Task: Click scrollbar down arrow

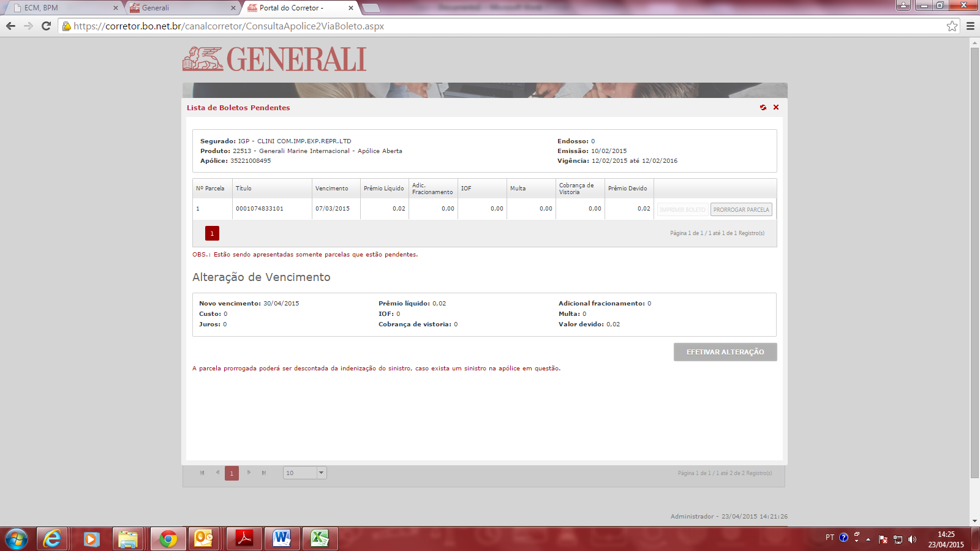Action: coord(974,521)
